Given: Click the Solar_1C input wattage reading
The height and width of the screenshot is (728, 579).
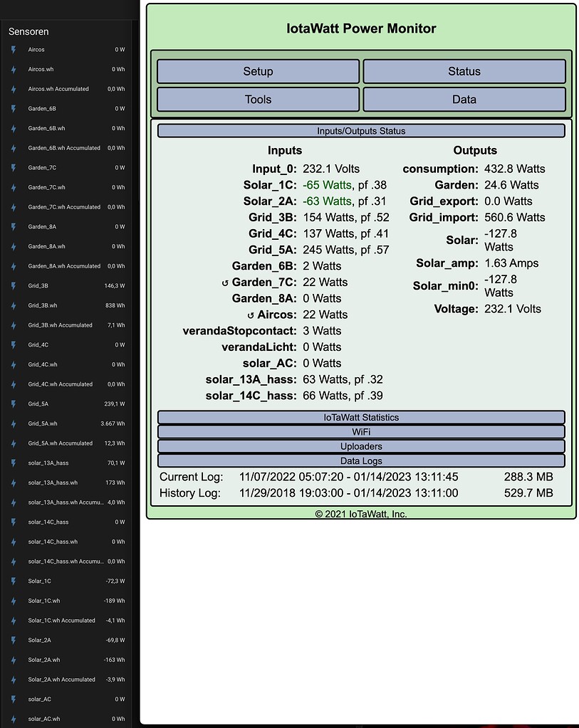Looking at the screenshot, I should coord(327,185).
